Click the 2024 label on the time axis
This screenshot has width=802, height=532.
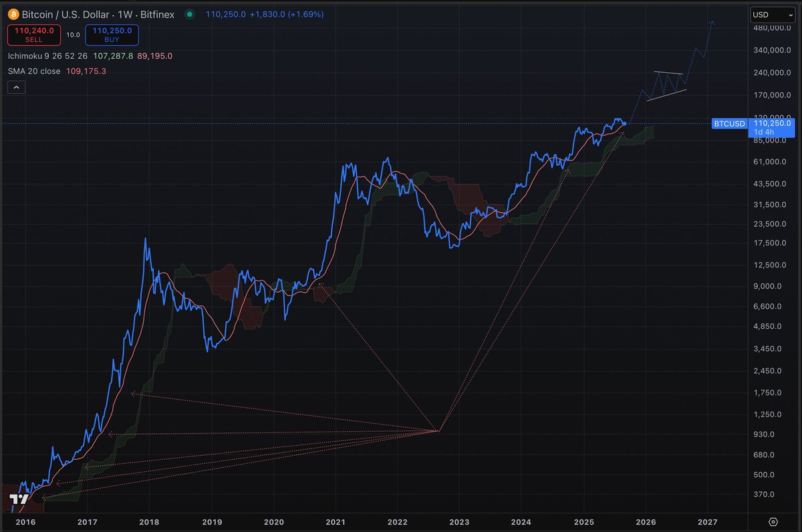(x=521, y=521)
